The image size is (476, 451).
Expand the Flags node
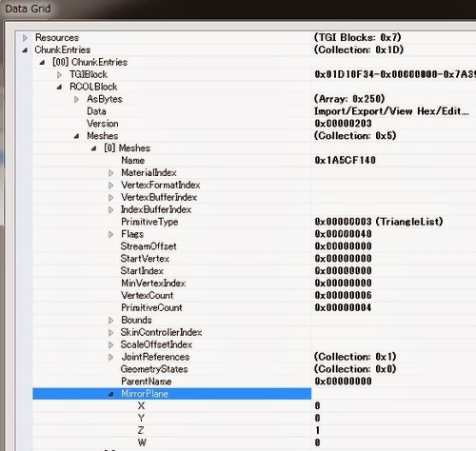click(110, 234)
